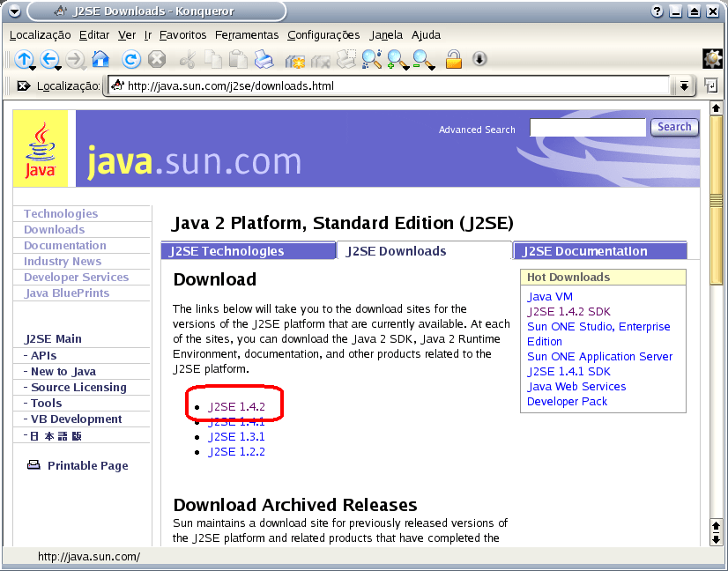Image resolution: width=728 pixels, height=571 pixels.
Task: Open Sun ONE Application Server link
Action: click(x=599, y=357)
